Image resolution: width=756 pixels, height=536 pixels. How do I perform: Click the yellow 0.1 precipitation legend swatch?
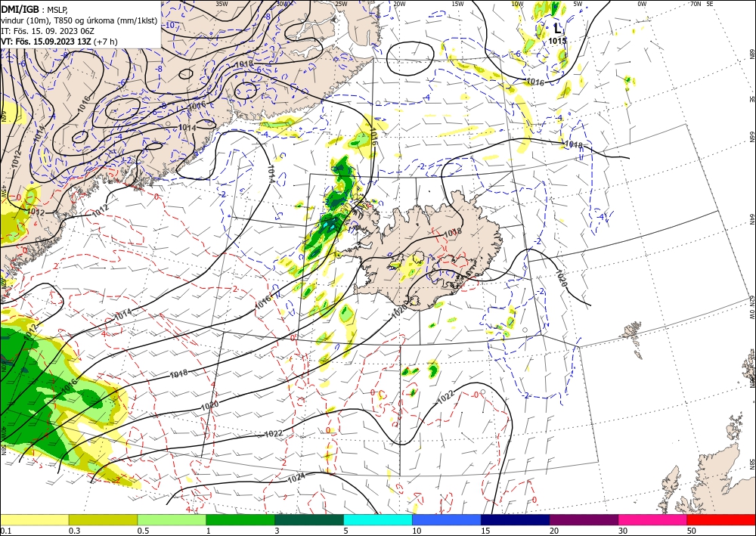click(x=34, y=519)
